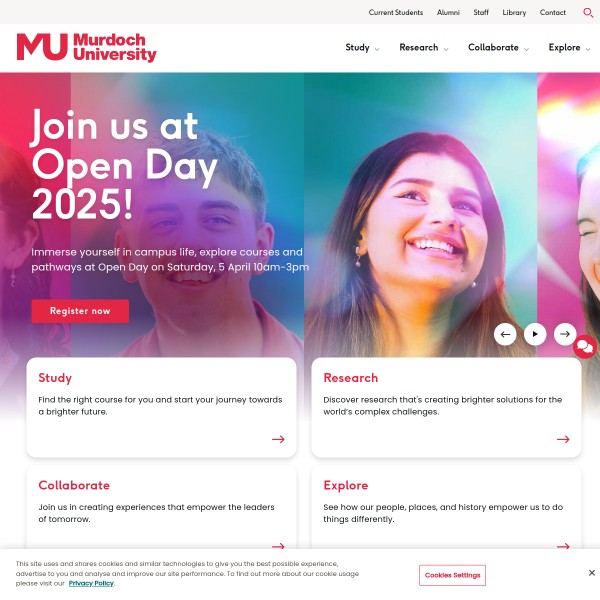Image resolution: width=600 pixels, height=600 pixels.
Task: Open the Explore navigation menu
Action: click(x=569, y=47)
